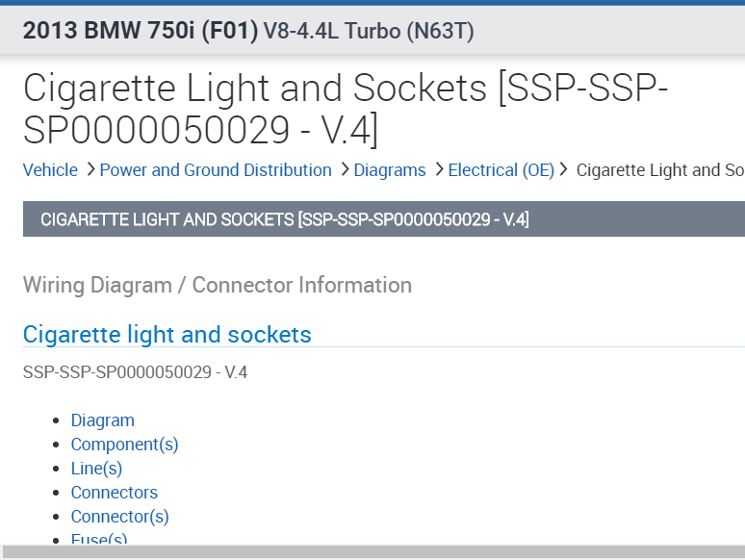Jump to the Diagram section link
Image resolution: width=745 pixels, height=560 pixels.
[x=103, y=420]
